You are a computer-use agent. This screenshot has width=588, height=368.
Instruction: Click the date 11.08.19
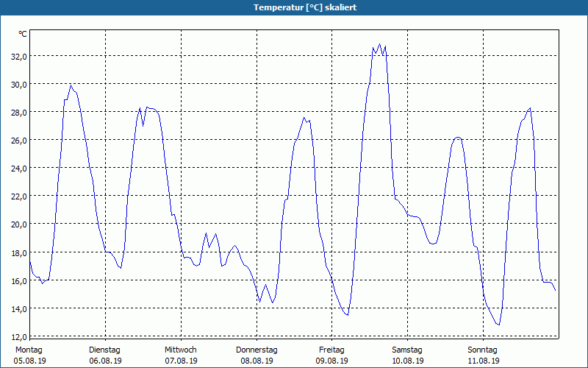pyautogui.click(x=484, y=361)
